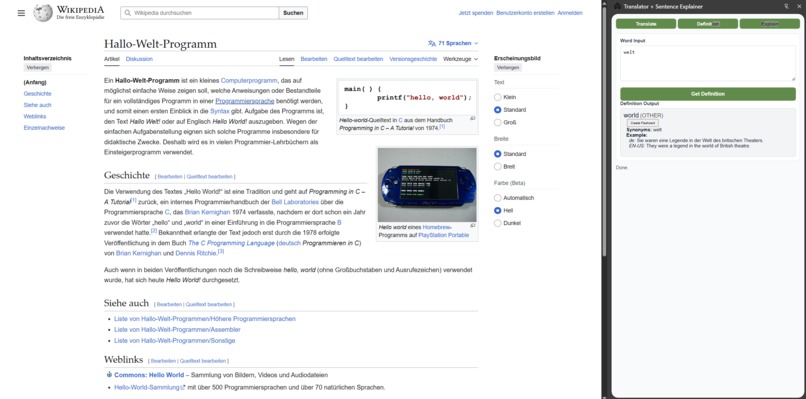Image resolution: width=806 pixels, height=399 pixels.
Task: Close the Translator + Sentence Explainer panel
Action: click(798, 7)
